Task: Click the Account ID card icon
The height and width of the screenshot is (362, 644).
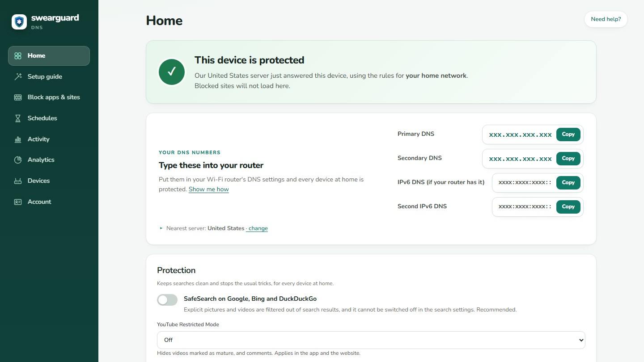Action: 18,202
